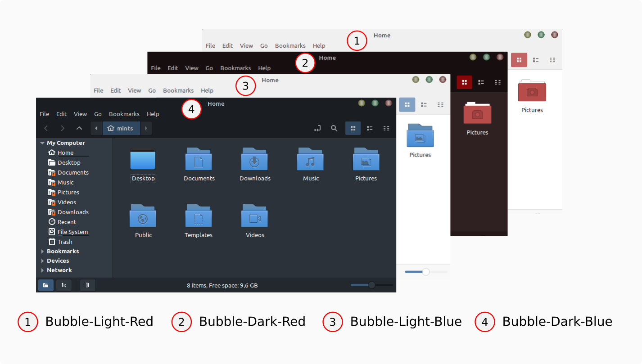The width and height of the screenshot is (642, 364).
Task: Open the Templates folder icon
Action: (x=199, y=221)
